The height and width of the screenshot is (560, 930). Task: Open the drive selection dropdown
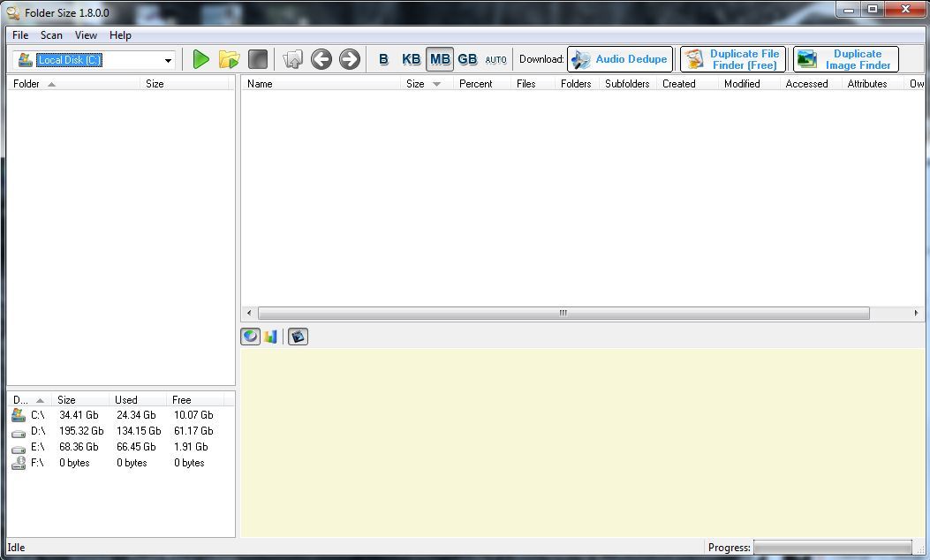tap(168, 59)
